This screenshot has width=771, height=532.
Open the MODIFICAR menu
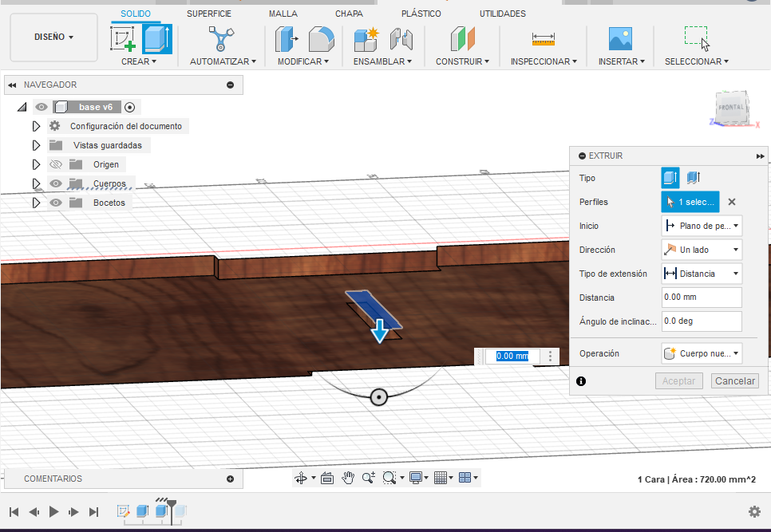pyautogui.click(x=303, y=61)
